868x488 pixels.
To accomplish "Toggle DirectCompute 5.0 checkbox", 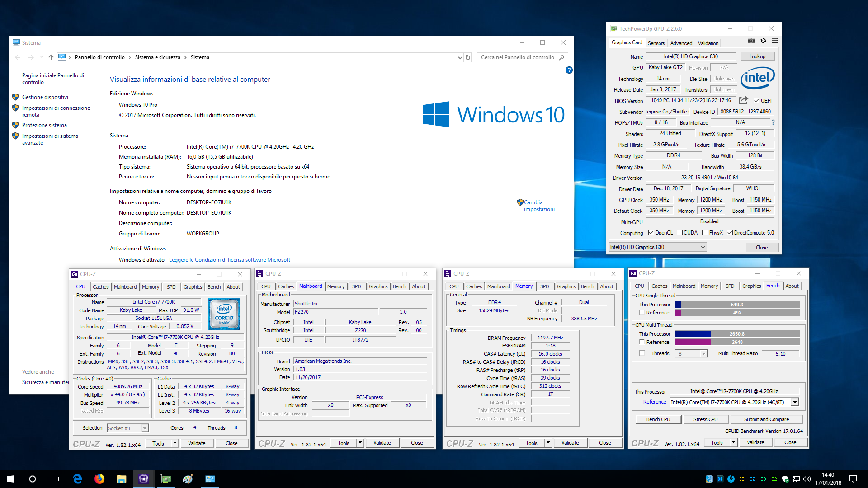I will [x=730, y=233].
